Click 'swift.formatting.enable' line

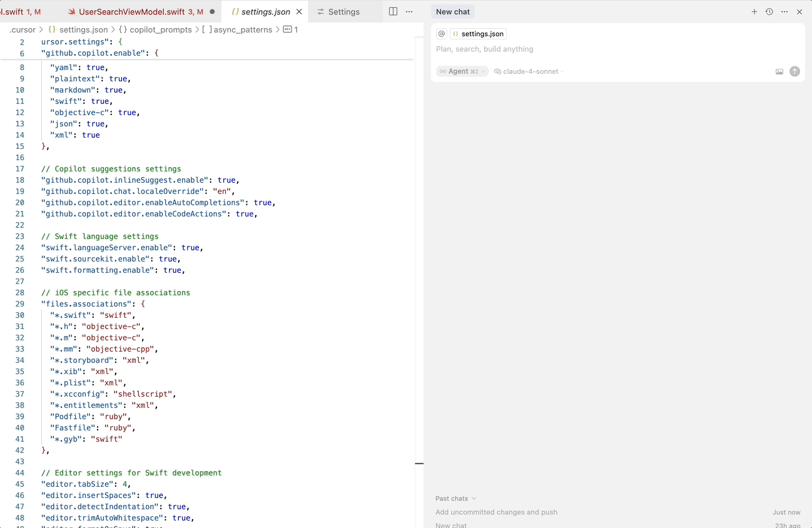[113, 270]
